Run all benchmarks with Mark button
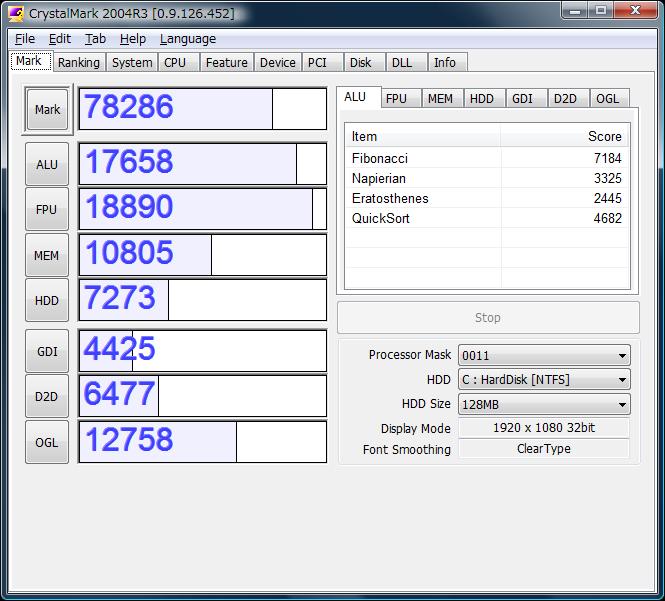The width and height of the screenshot is (665, 601). [x=47, y=110]
